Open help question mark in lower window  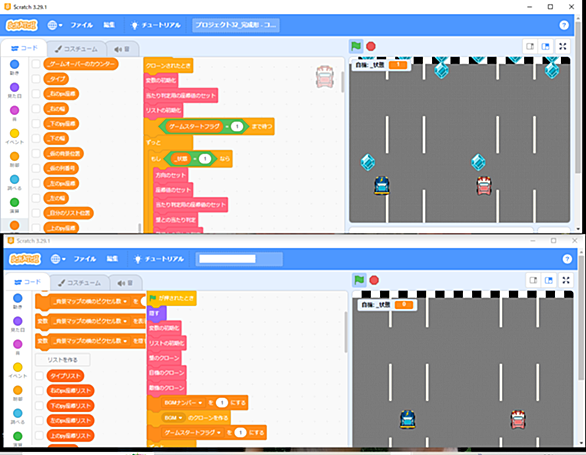tap(567, 259)
